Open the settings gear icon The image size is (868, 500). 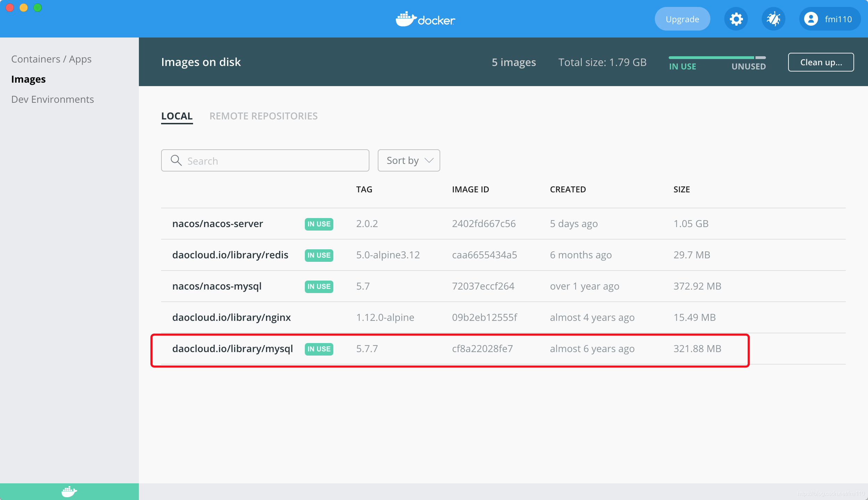(x=736, y=19)
